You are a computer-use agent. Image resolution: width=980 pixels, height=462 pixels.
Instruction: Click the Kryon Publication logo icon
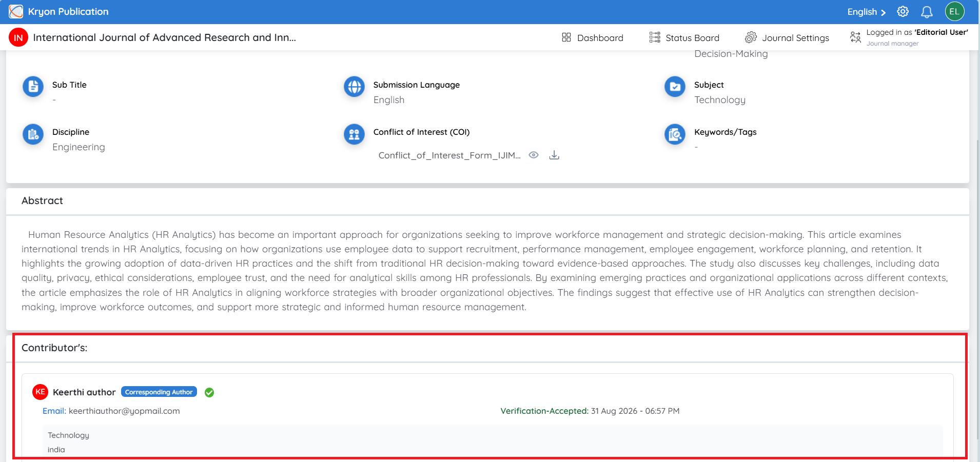coord(16,11)
